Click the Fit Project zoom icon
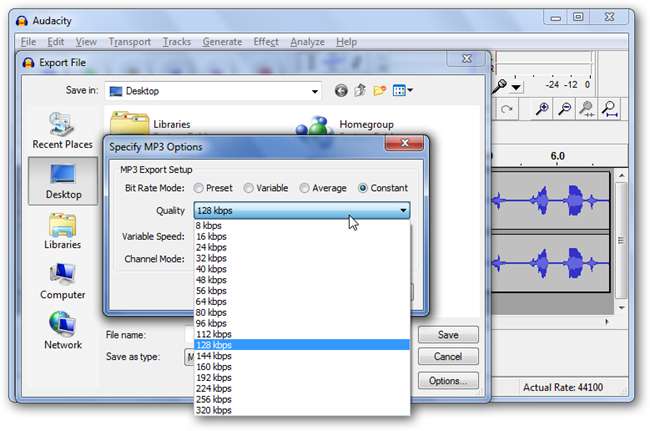The width and height of the screenshot is (650, 431). (608, 109)
